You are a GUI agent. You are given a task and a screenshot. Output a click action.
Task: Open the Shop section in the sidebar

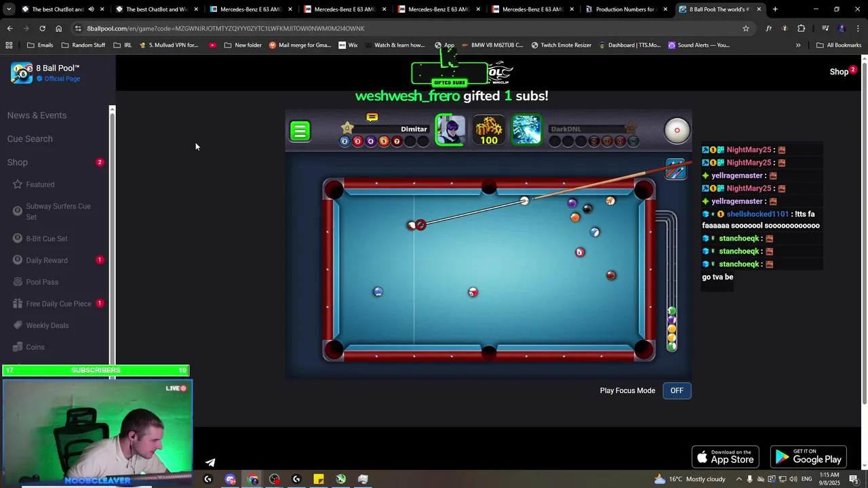[18, 163]
